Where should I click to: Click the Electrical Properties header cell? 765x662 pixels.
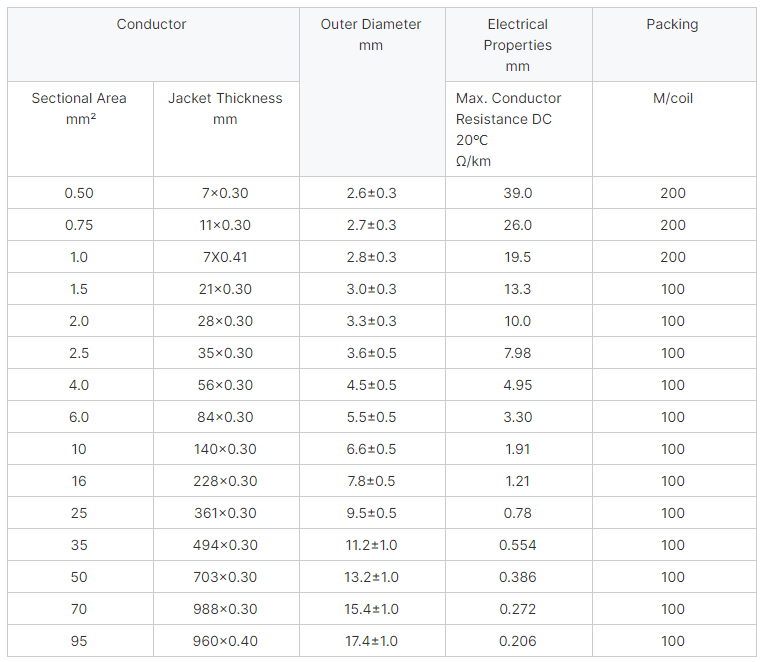point(518,45)
